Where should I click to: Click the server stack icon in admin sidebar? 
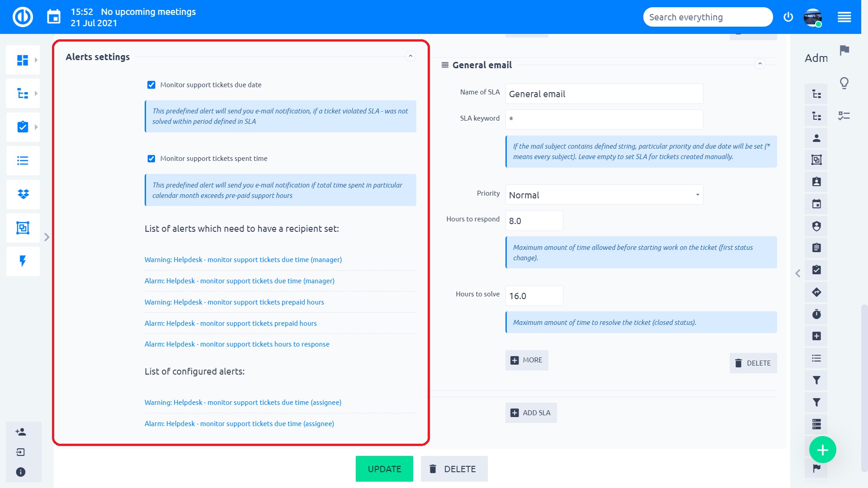click(x=816, y=424)
